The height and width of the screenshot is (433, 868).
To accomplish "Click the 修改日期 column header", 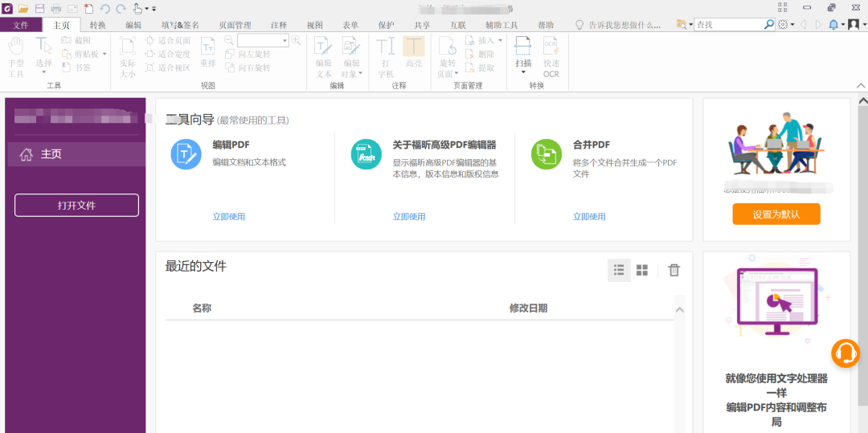I will [x=528, y=308].
